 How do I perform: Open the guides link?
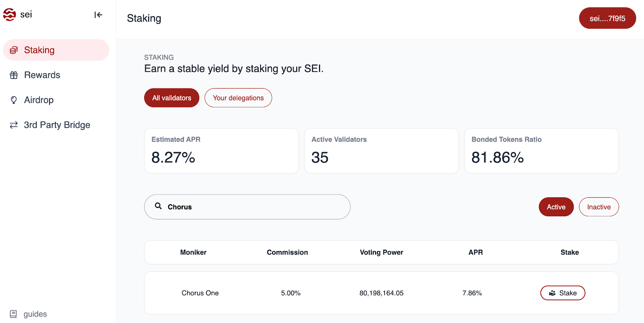[35, 314]
